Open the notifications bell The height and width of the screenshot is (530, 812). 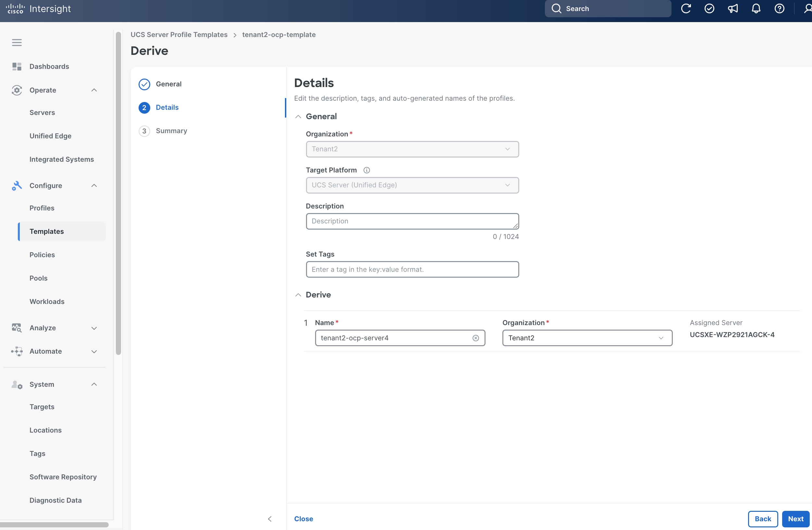[756, 8]
